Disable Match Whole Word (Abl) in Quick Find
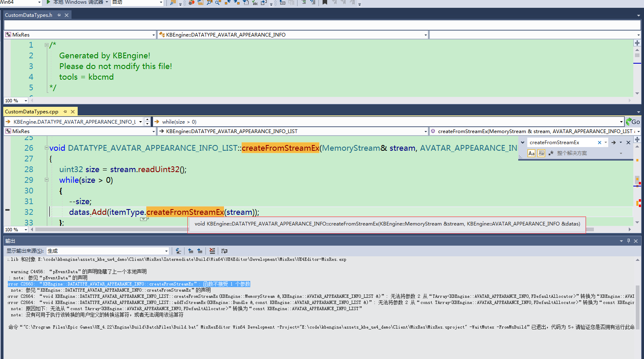The image size is (644, 359). click(541, 153)
